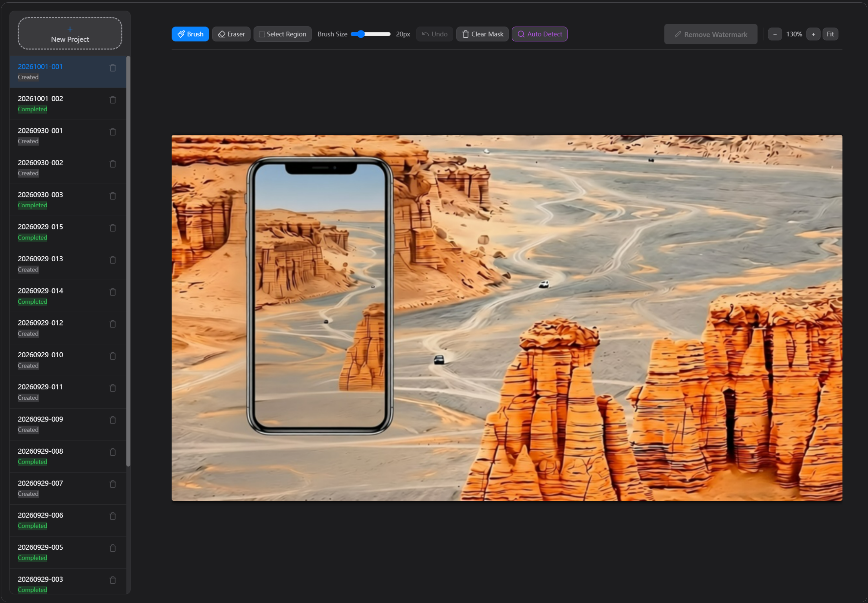Activate the Select Region tool

coord(282,34)
